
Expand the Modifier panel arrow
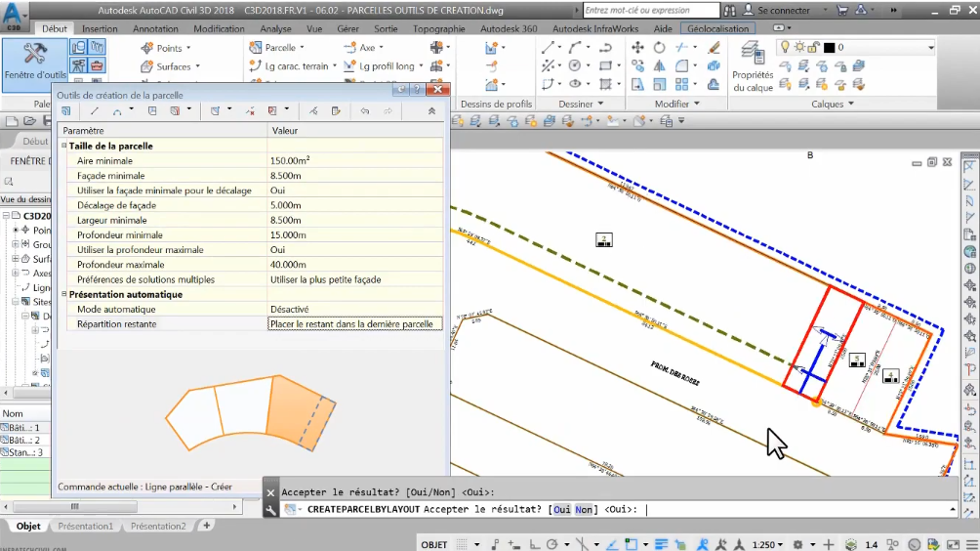tap(697, 104)
